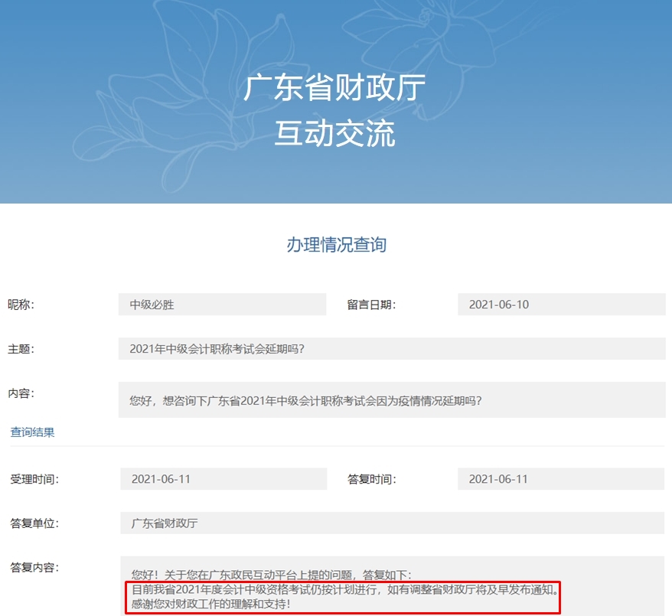
Task: Select the 互动交流 banner subtitle
Action: point(335,130)
